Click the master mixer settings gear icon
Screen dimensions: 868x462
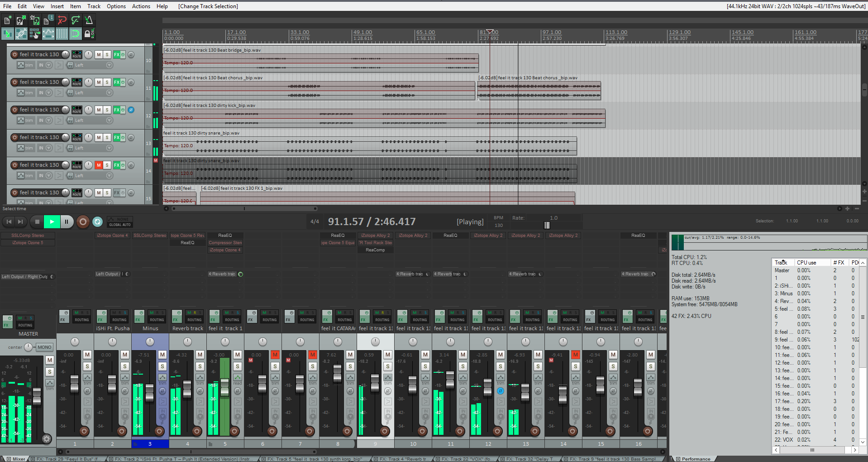tap(47, 438)
